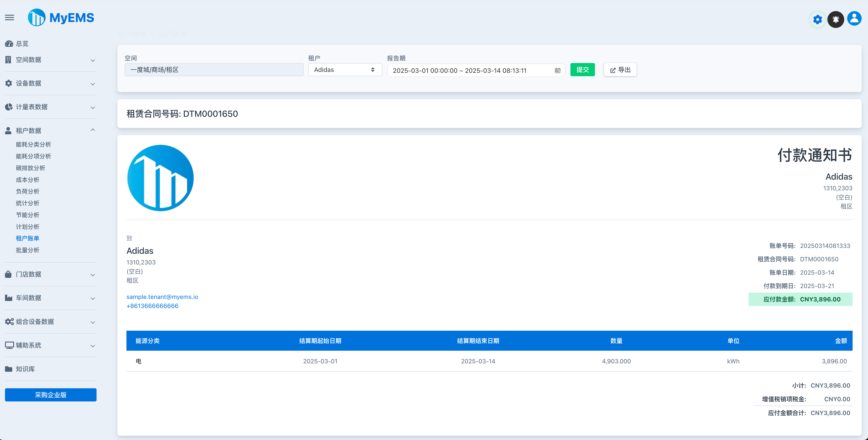This screenshot has width=868, height=440.
Task: Open the Adidas tenant dropdown
Action: tap(345, 69)
